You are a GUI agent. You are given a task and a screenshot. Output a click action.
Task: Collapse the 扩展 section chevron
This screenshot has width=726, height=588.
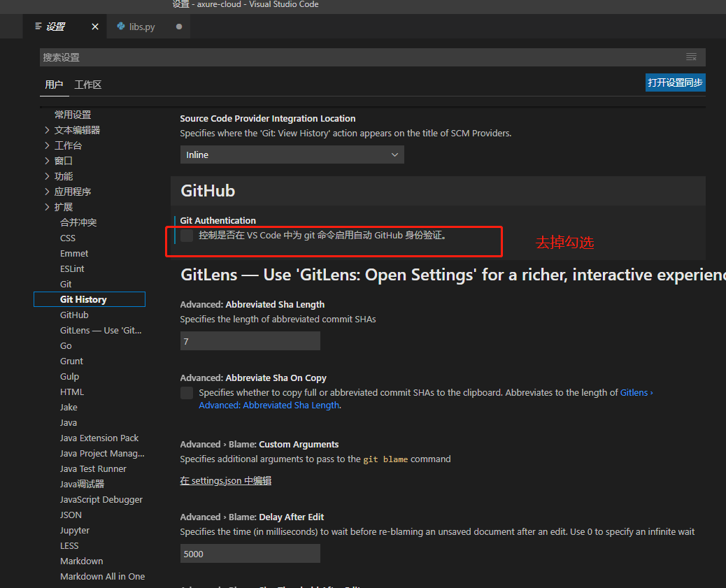click(x=47, y=207)
